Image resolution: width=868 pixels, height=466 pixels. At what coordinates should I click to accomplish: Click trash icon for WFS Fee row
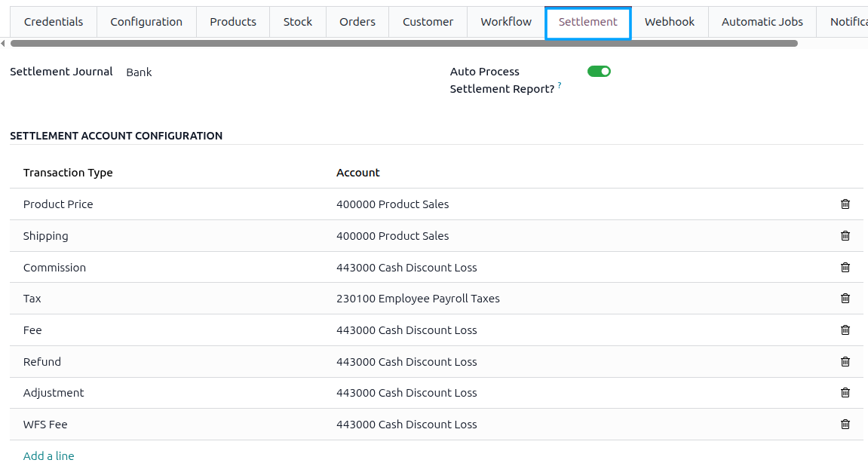tap(845, 425)
